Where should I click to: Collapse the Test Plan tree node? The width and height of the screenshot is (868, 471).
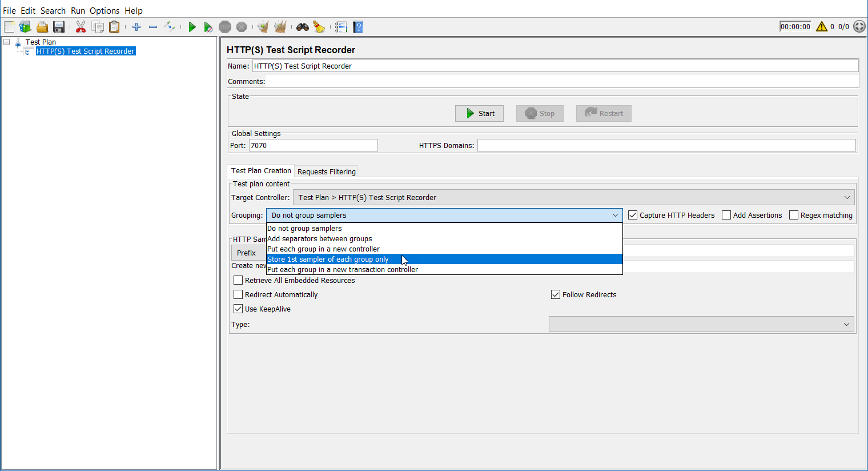coord(6,42)
